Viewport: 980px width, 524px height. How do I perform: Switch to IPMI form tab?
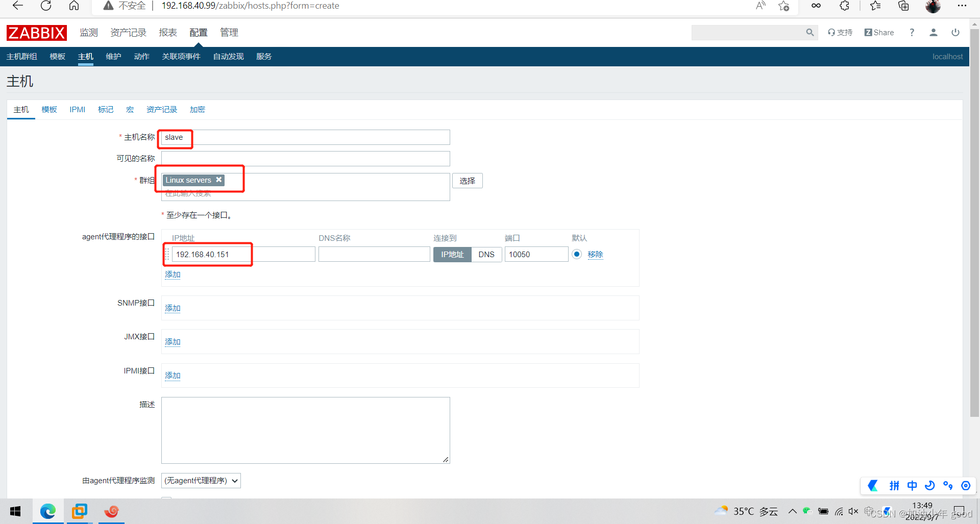point(78,110)
